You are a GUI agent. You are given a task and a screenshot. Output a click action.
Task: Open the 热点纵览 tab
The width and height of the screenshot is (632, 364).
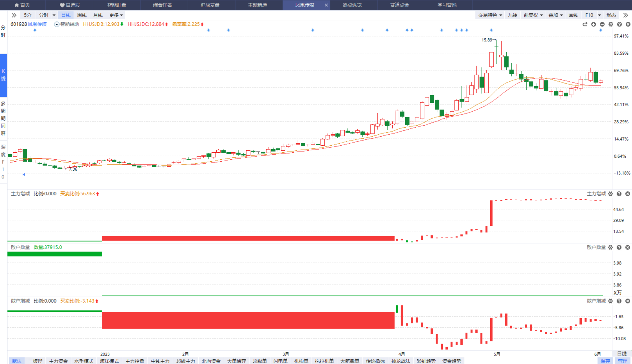[352, 5]
